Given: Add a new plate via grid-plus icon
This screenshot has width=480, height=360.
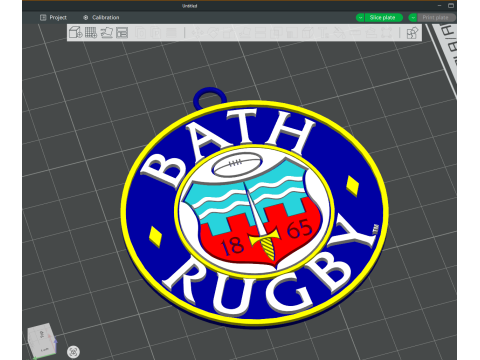Looking at the screenshot, I should [91, 32].
